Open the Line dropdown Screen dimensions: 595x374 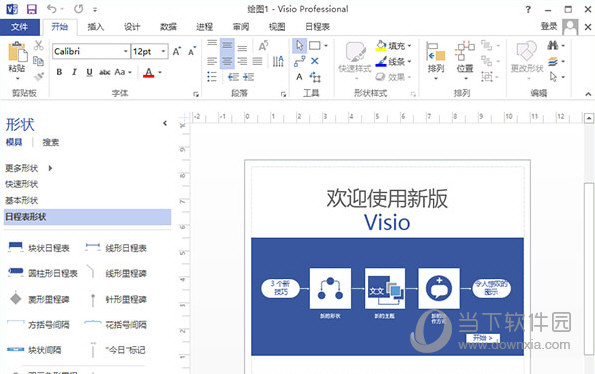[394, 61]
